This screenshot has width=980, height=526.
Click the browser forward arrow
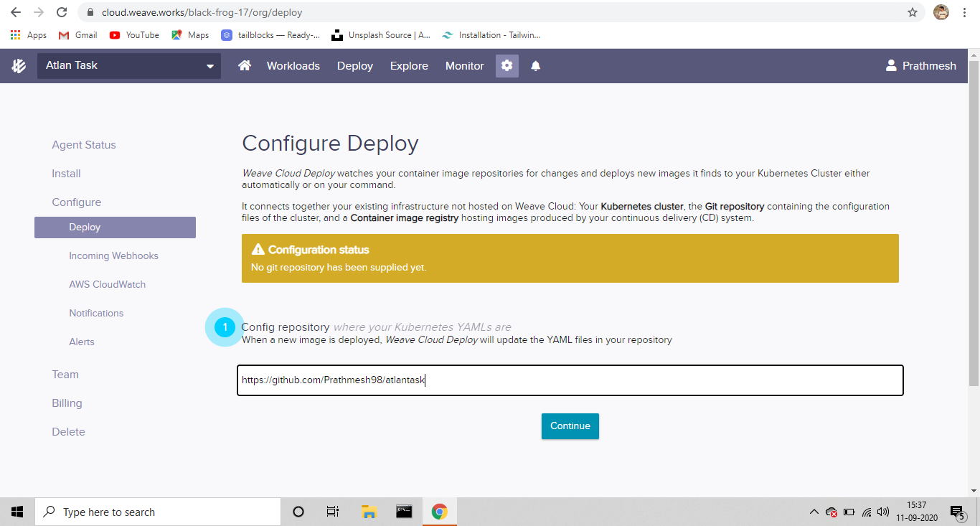tap(39, 12)
